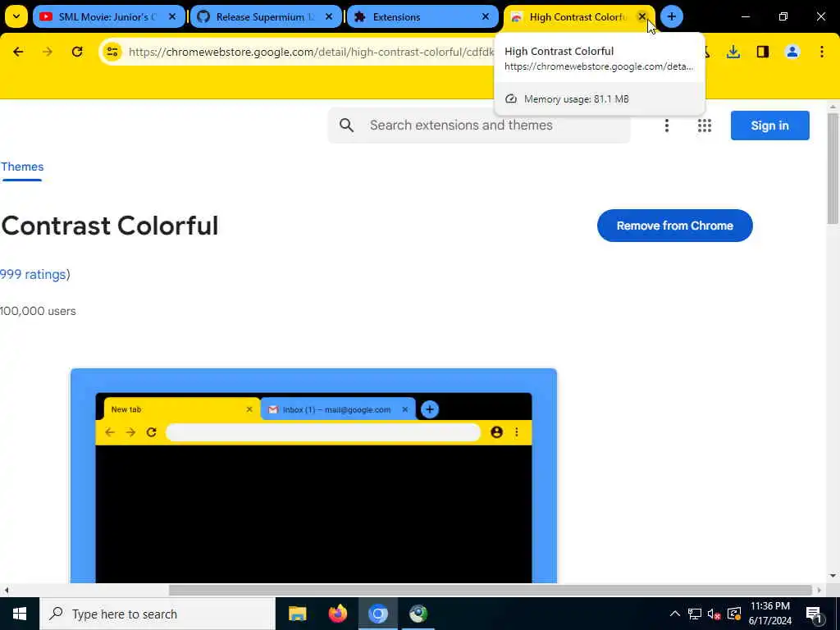
Task: Open the 999 ratings link
Action: 33,274
